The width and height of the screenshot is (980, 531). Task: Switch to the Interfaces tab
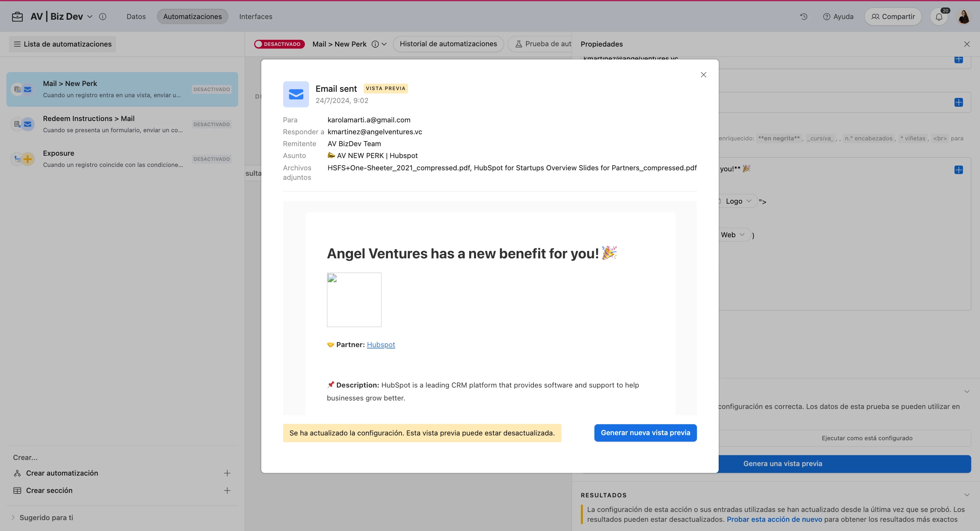coord(255,17)
